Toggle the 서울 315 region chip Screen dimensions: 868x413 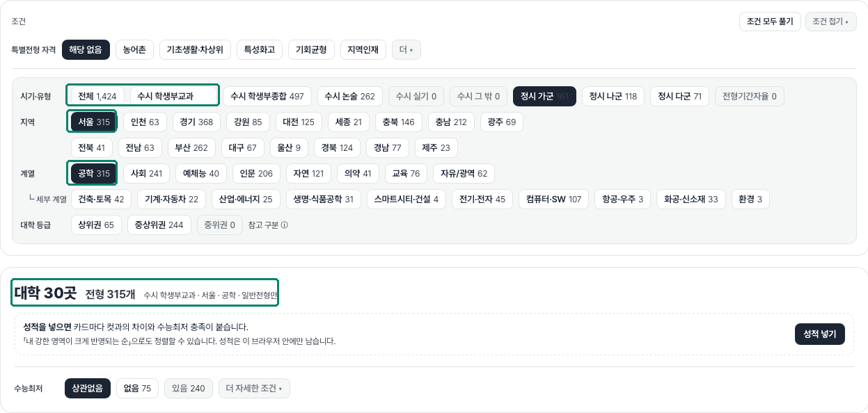pos(94,122)
